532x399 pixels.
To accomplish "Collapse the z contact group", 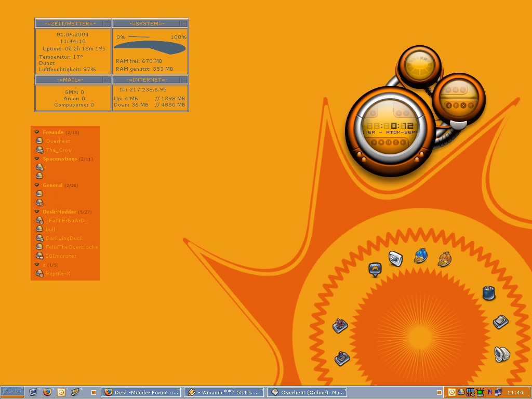I will click(x=37, y=264).
